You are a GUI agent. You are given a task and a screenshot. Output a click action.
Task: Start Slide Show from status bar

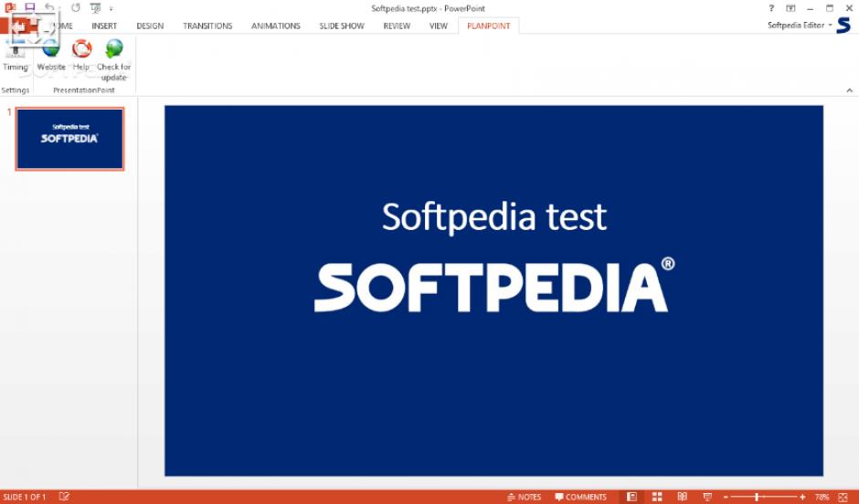coord(706,497)
